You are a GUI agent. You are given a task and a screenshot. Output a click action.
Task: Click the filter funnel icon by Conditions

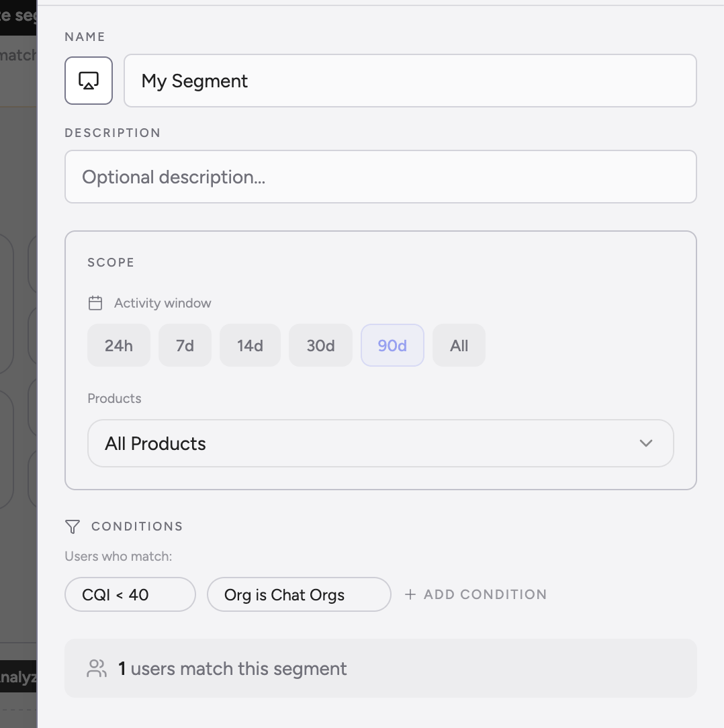pos(73,527)
